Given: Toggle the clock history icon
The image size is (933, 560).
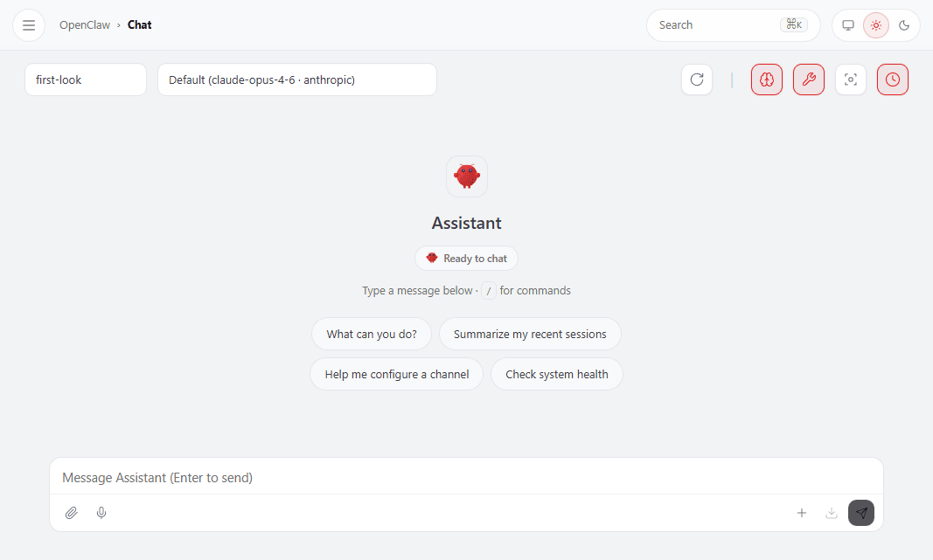Looking at the screenshot, I should [x=893, y=80].
